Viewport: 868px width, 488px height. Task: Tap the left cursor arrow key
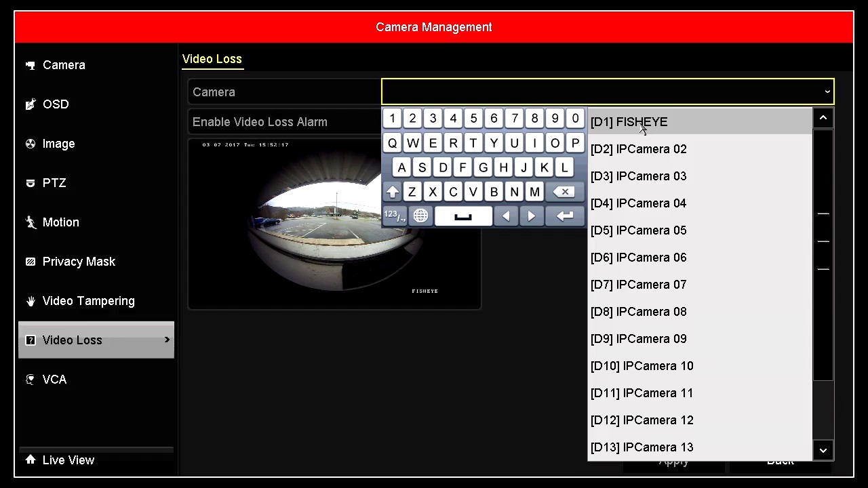click(x=506, y=216)
